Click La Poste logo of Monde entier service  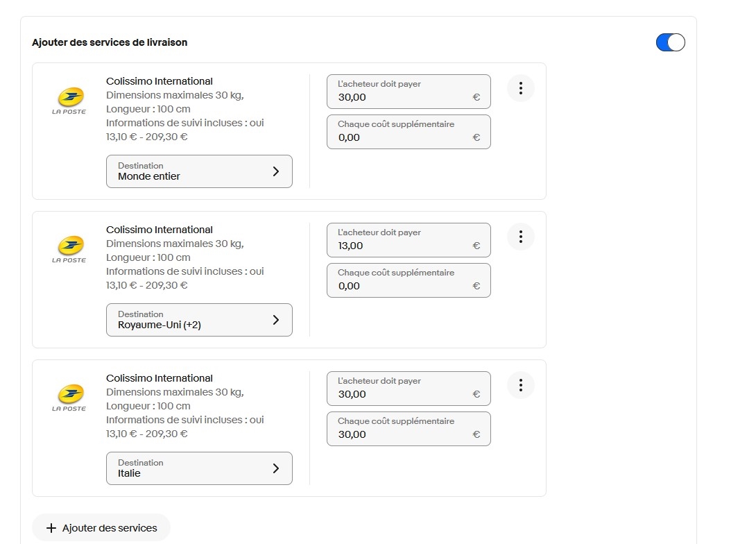tap(69, 100)
